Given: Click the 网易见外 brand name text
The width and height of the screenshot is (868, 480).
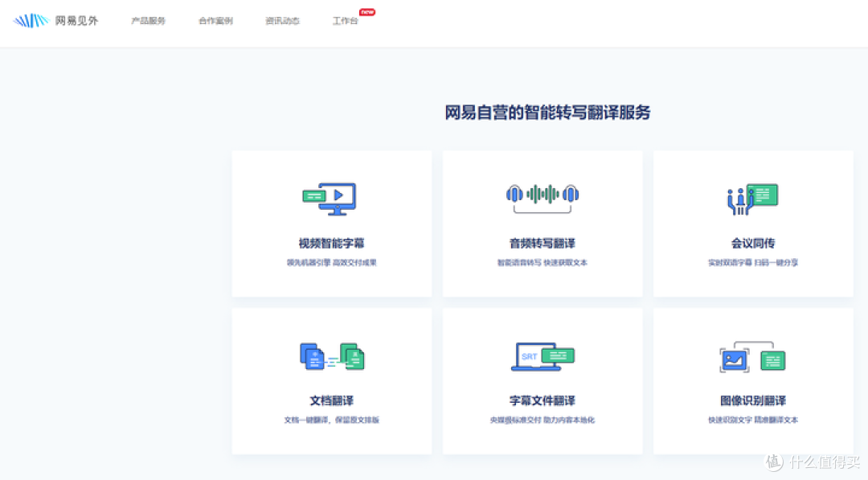Looking at the screenshot, I should pos(76,20).
